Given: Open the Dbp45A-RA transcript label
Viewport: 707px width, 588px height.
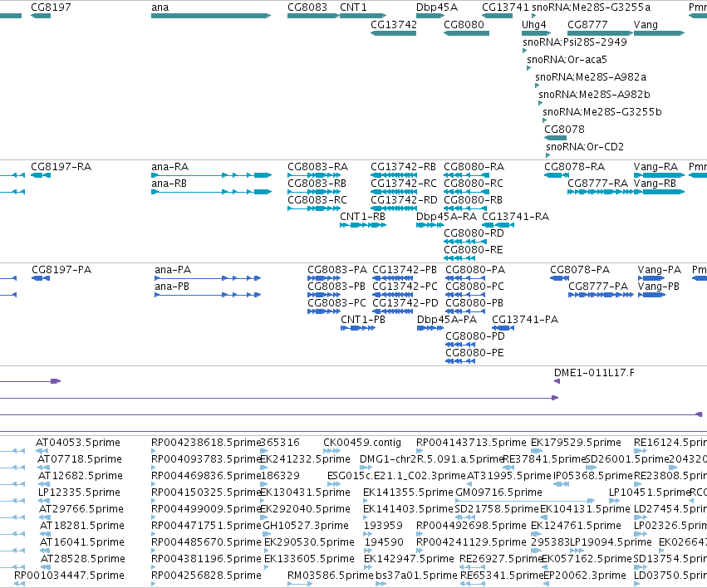Looking at the screenshot, I should point(446,217).
